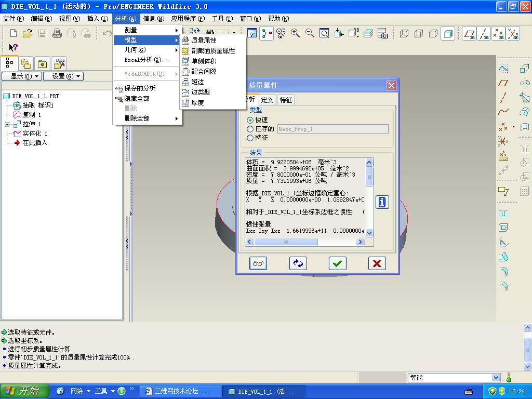The image size is (532, 399).
Task: Click the Layers toolbar icon
Action: [368, 33]
